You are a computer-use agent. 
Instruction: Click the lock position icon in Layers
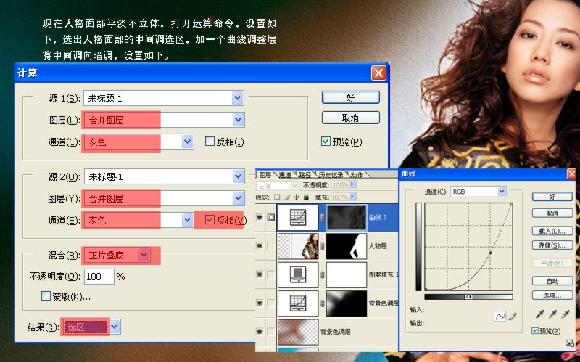(297, 197)
